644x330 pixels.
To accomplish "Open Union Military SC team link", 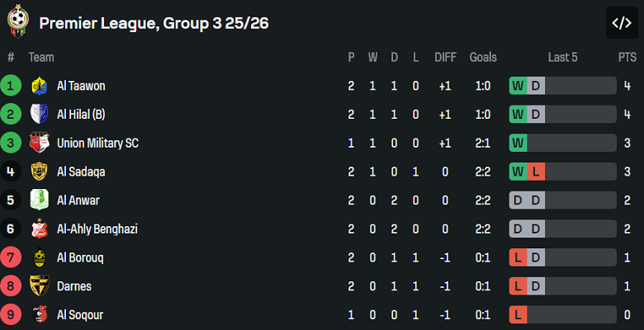I will tap(97, 143).
